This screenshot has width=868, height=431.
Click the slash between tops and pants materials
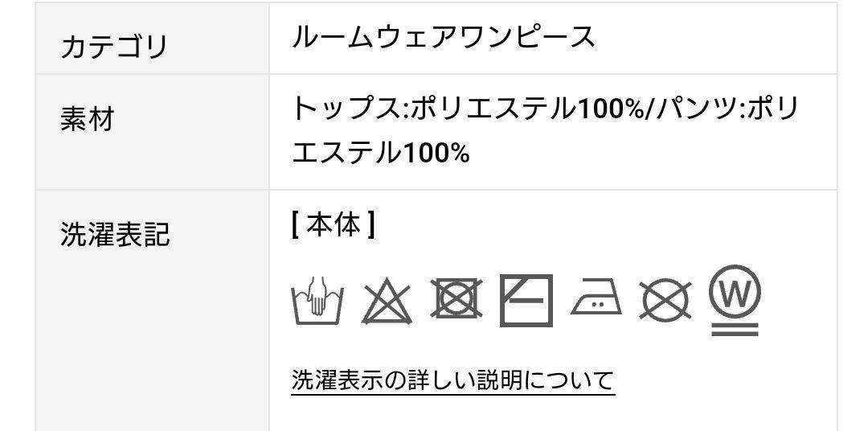click(x=649, y=109)
